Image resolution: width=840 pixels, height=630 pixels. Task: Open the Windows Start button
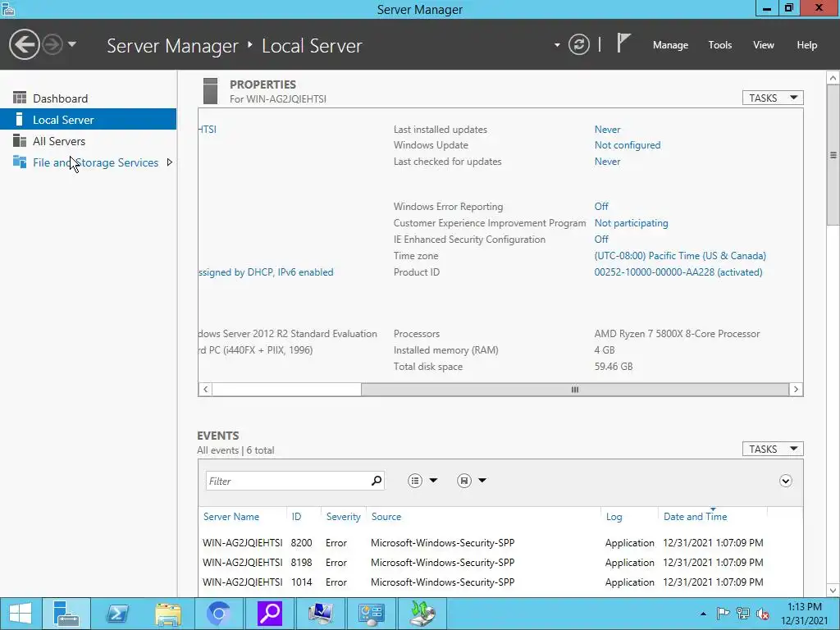point(21,614)
